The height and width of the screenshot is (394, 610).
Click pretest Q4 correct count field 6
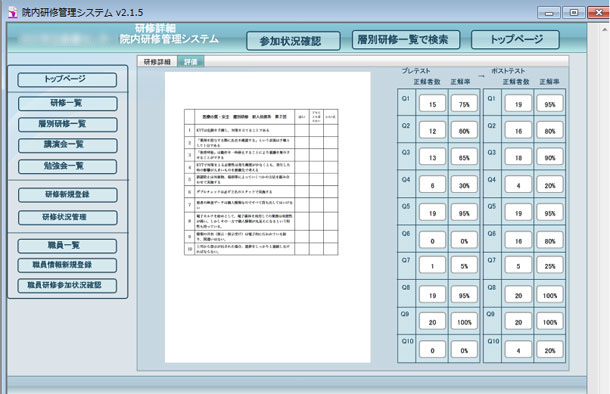[x=432, y=185]
